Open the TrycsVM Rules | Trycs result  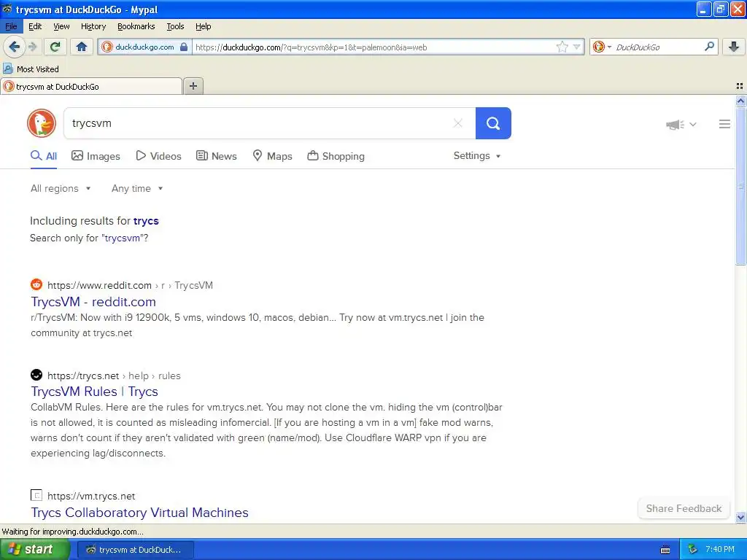(94, 392)
